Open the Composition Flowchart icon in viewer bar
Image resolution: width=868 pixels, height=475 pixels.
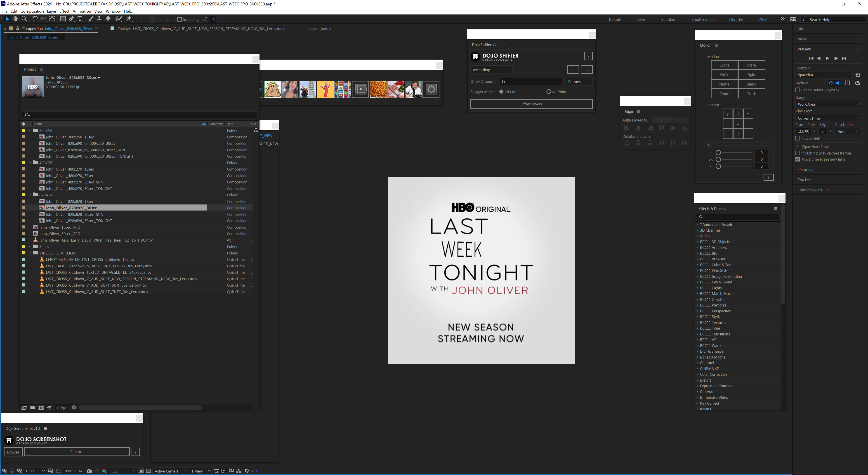[x=239, y=471]
